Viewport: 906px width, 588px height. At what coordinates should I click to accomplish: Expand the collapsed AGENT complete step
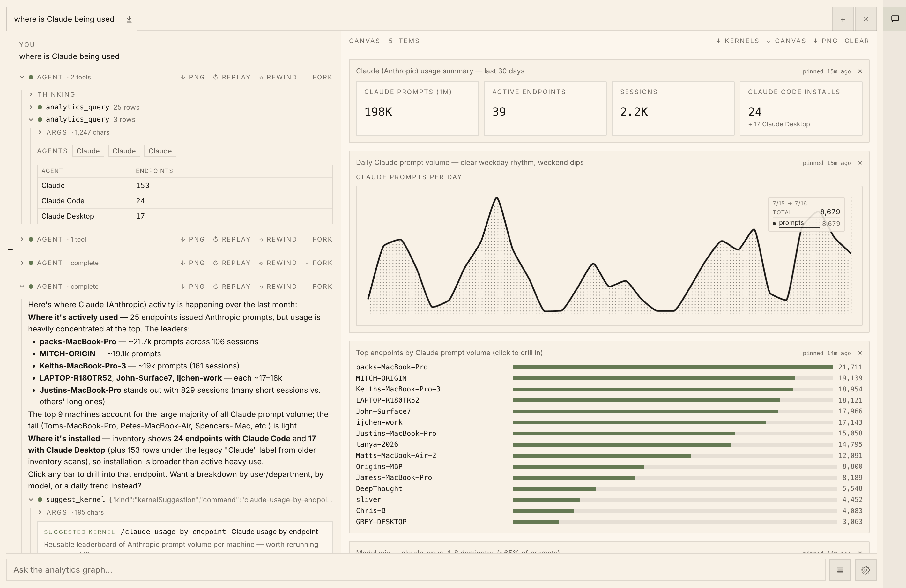coord(22,263)
